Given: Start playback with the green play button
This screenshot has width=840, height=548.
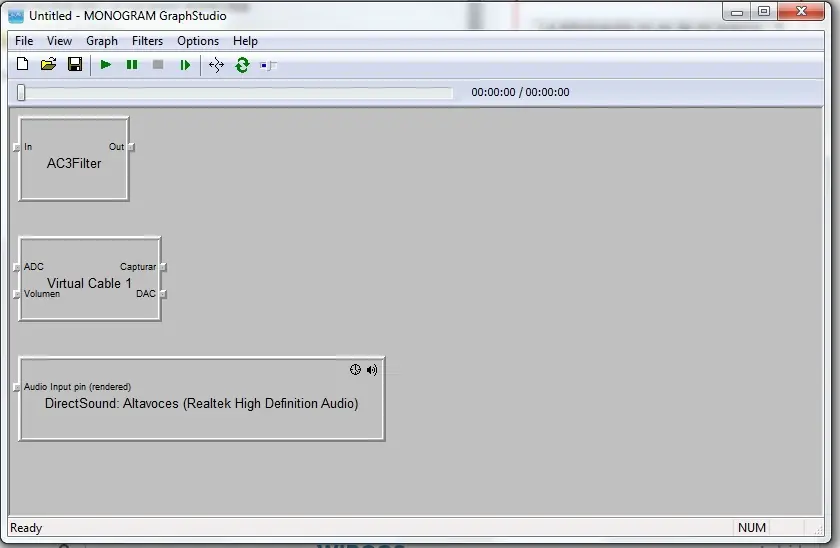Looking at the screenshot, I should (106, 65).
